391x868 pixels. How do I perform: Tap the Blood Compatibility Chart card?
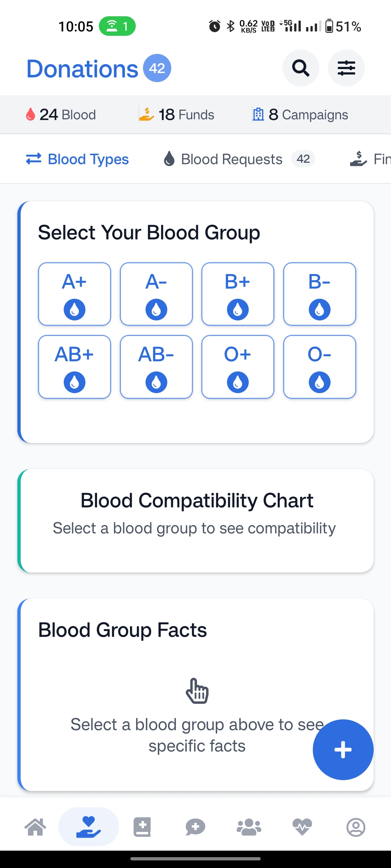[x=195, y=520]
